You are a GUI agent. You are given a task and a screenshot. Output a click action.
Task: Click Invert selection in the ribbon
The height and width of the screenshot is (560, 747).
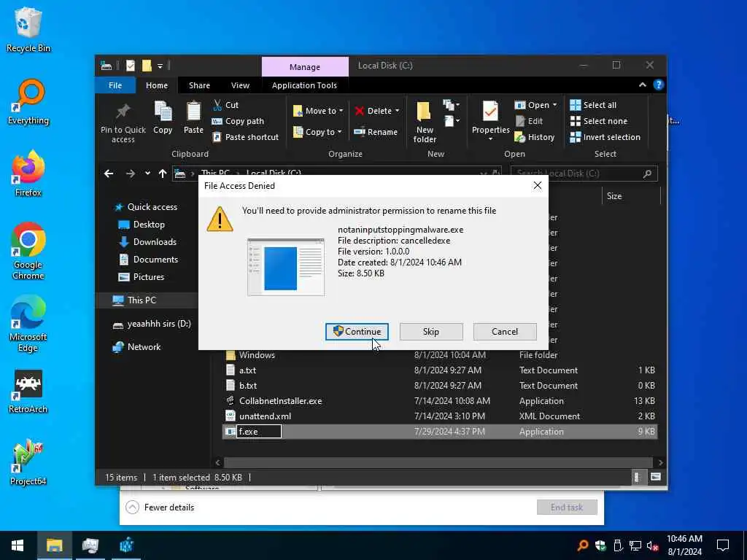coord(605,137)
